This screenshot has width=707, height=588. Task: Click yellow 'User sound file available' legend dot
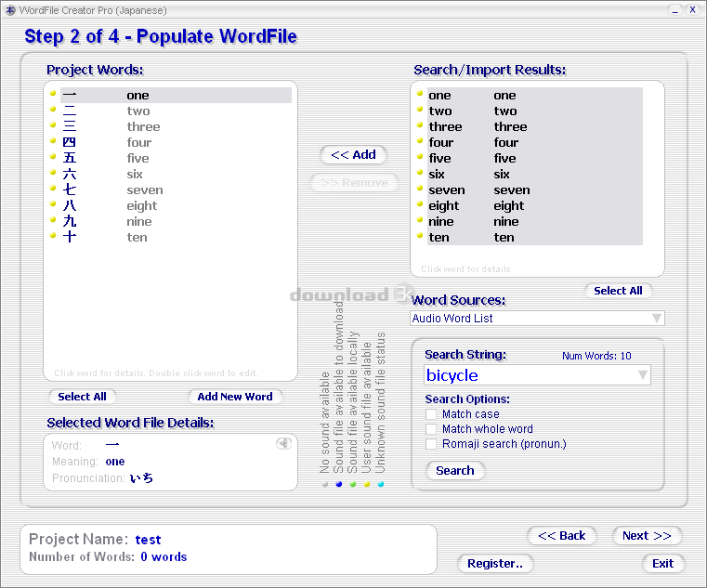[x=367, y=484]
